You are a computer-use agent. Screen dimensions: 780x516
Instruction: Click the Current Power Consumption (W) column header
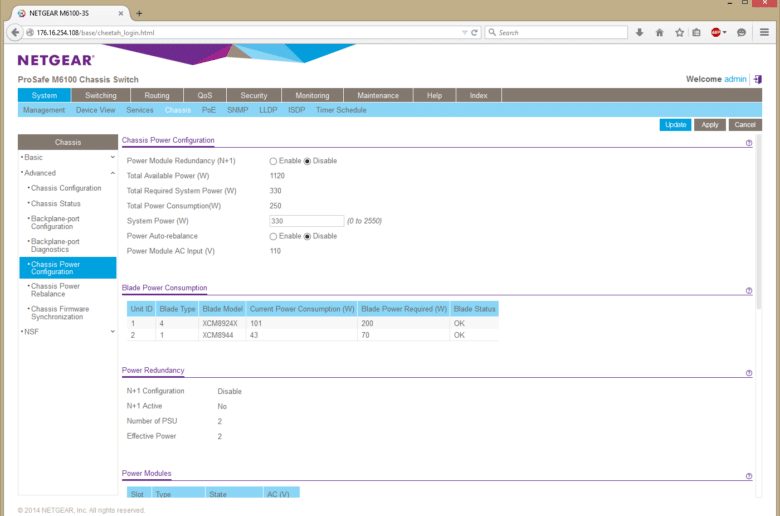click(302, 309)
